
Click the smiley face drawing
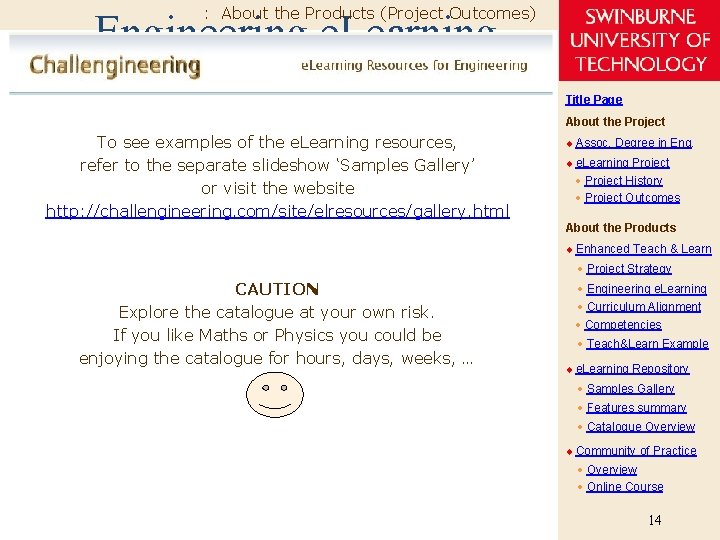(x=275, y=394)
